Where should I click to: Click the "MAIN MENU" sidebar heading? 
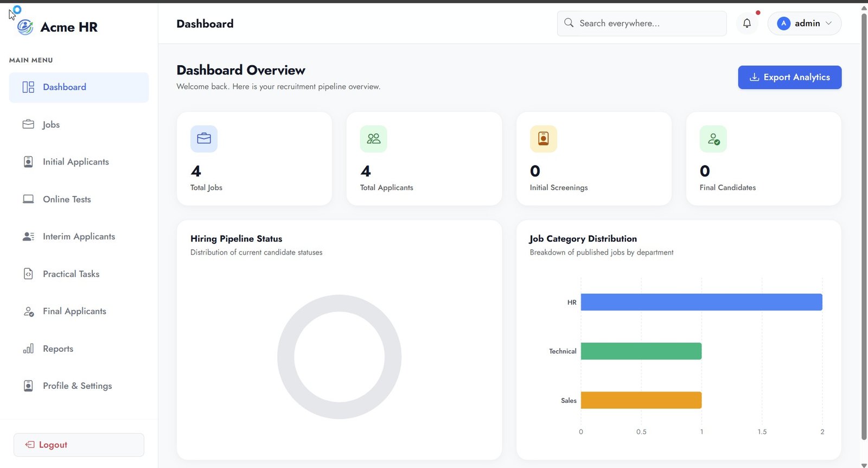point(31,60)
